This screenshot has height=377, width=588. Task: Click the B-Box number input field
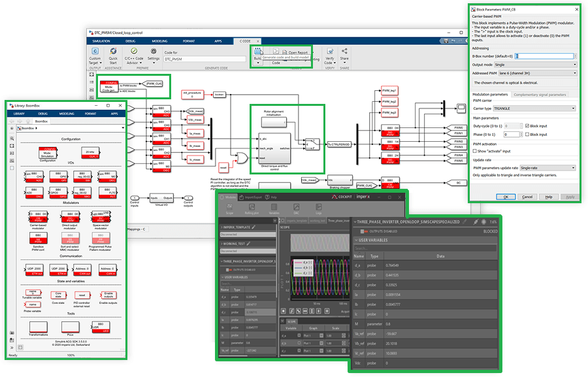pos(544,56)
